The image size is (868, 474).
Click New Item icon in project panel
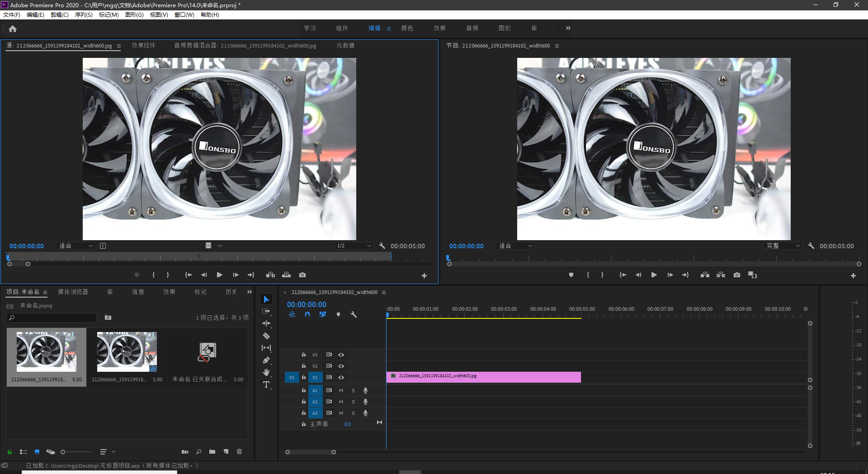(x=226, y=451)
